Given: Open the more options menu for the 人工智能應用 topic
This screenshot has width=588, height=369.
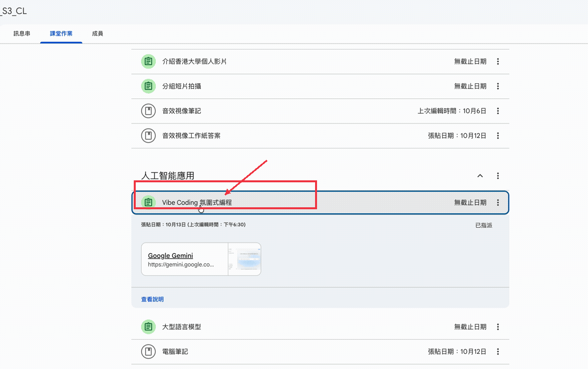Looking at the screenshot, I should pyautogui.click(x=498, y=175).
